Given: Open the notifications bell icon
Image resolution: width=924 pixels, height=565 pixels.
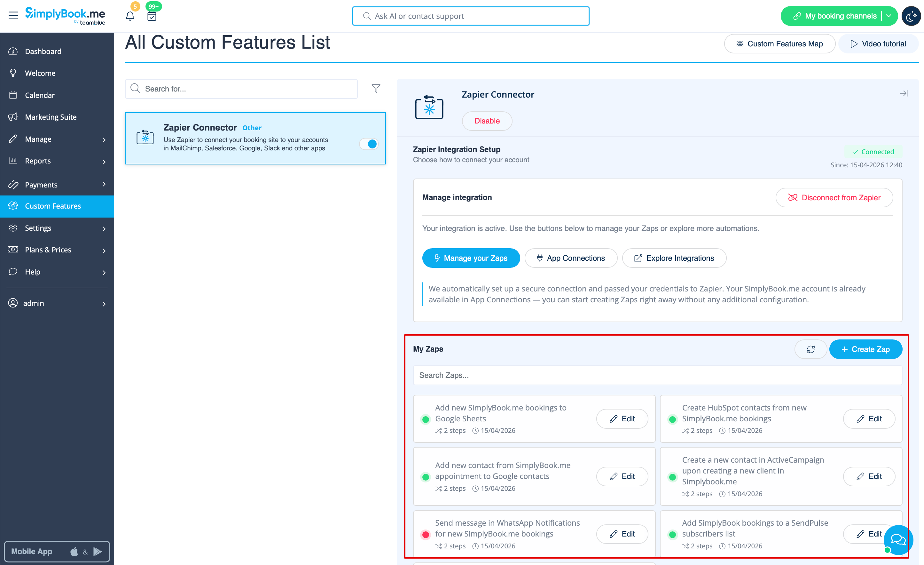Looking at the screenshot, I should coord(130,16).
